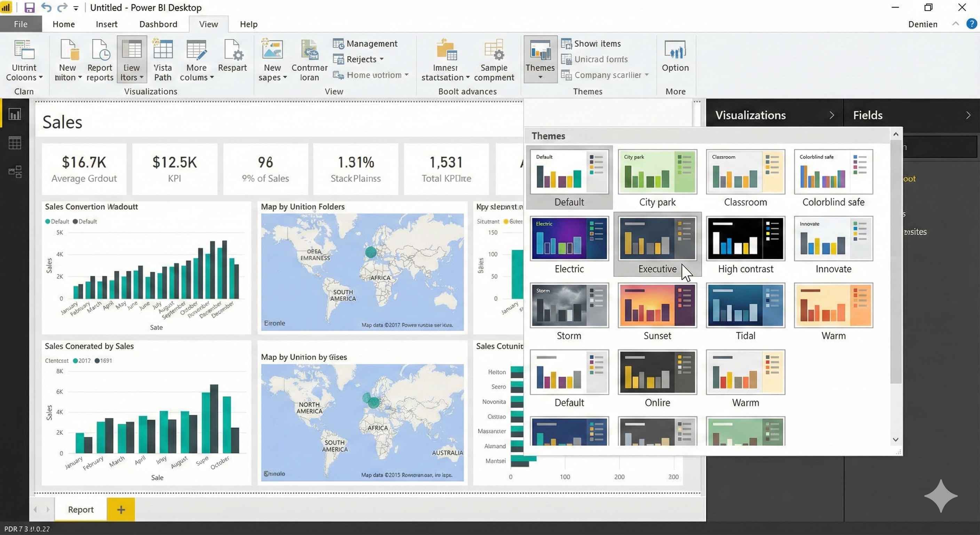Open the File menu

coord(21,24)
